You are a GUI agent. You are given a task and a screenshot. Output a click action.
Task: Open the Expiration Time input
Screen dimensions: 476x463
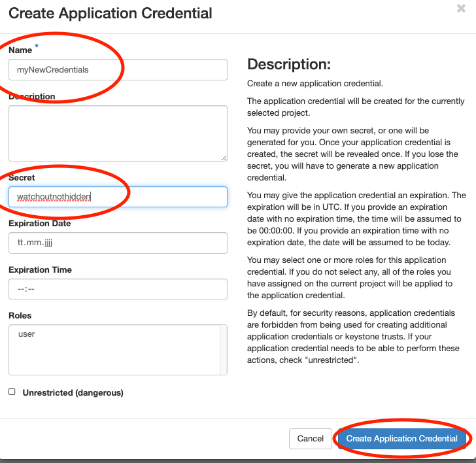pos(118,289)
